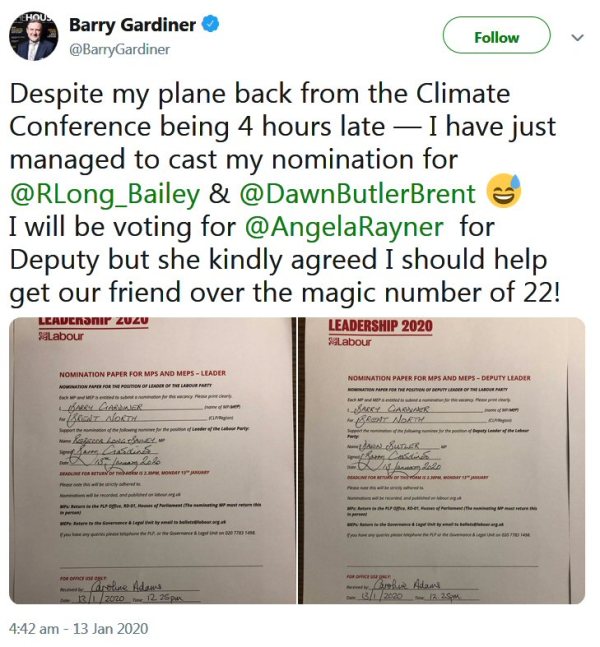Open the @AngelaRayner mention
The image size is (600, 647).
345,227
